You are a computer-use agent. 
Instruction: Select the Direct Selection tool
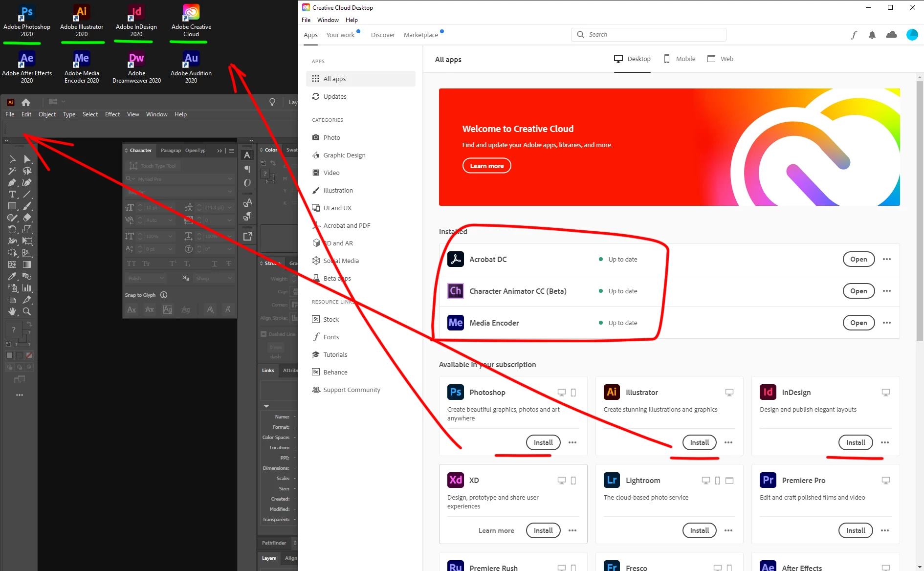[x=27, y=159]
